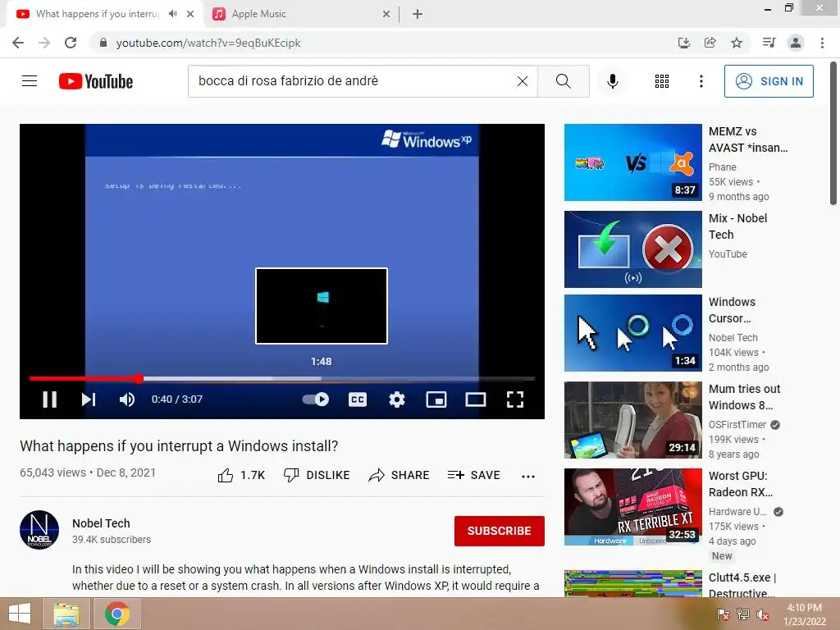Enable miniplayer mode
840x630 pixels.
pos(436,399)
